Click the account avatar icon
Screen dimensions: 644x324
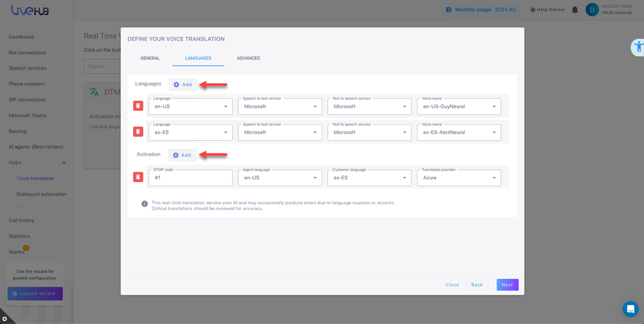coord(592,10)
